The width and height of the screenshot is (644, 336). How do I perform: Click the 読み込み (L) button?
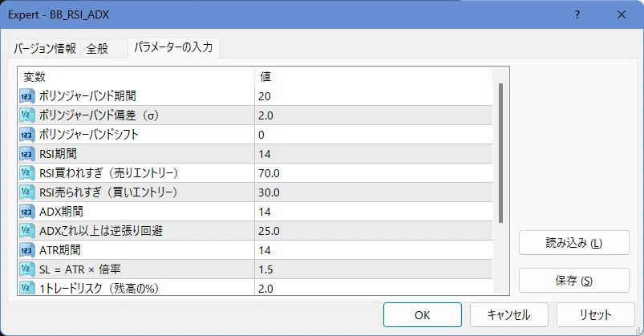pyautogui.click(x=573, y=243)
